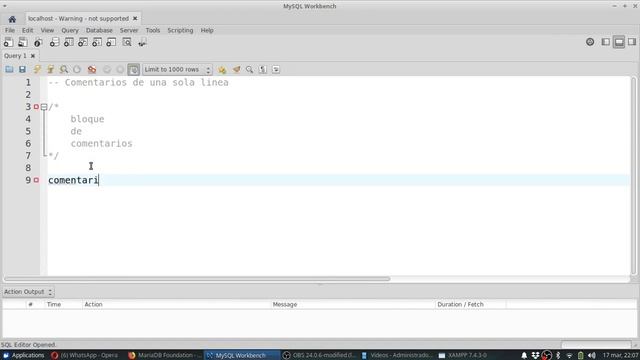Click the error marker on line 9

[36, 180]
